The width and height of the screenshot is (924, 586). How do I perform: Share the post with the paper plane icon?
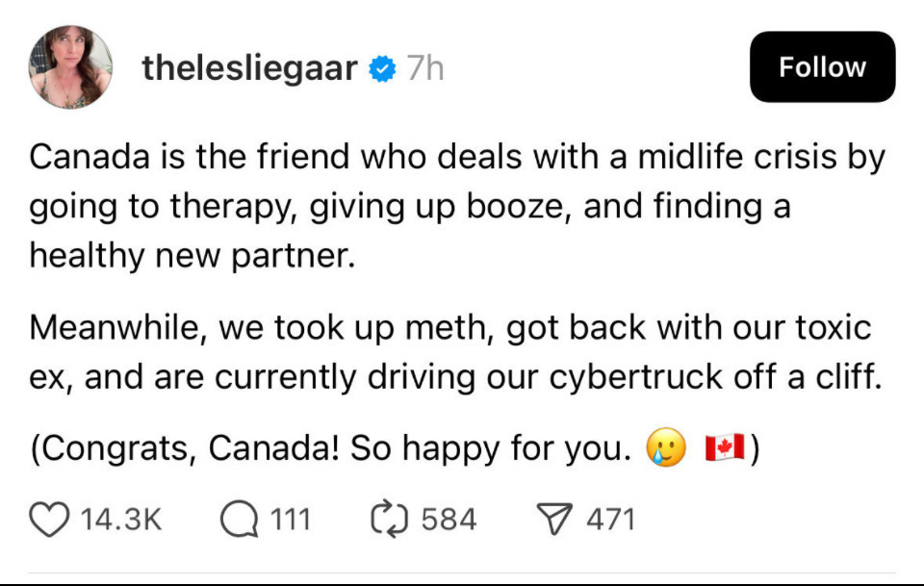554,520
